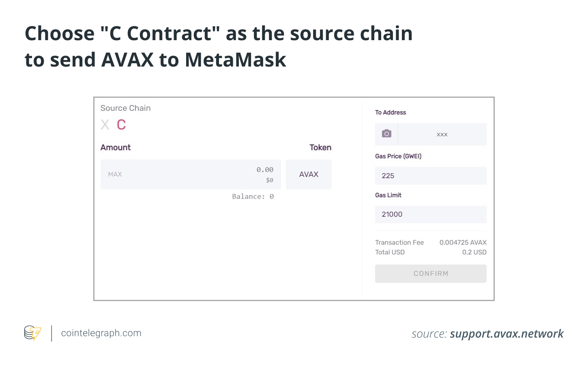The height and width of the screenshot is (366, 588).
Task: Click the Transaction Fee amount 0.004725 AVAX
Action: click(x=462, y=242)
